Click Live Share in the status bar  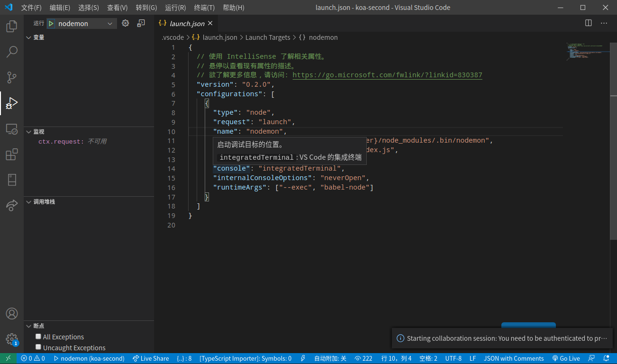pos(151,358)
